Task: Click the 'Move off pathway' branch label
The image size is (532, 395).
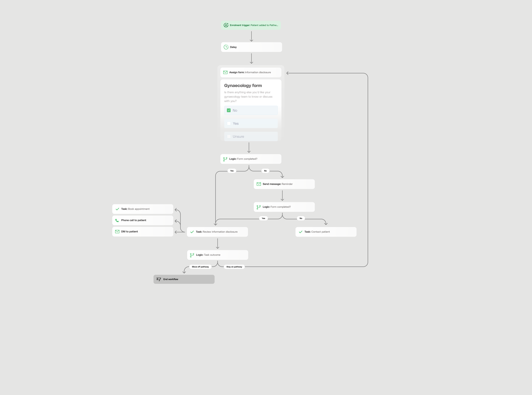Action: pyautogui.click(x=200, y=267)
